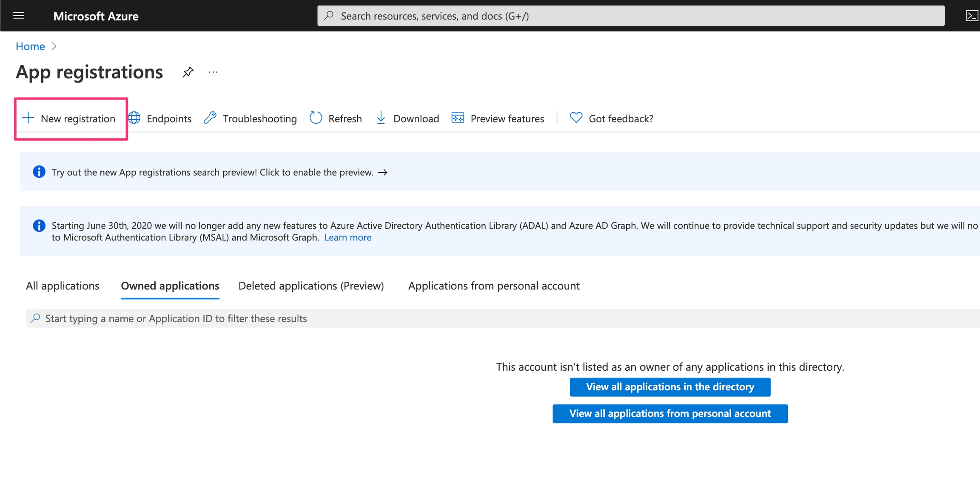Switch to Deleted applications (Preview) tab
Image resolution: width=980 pixels, height=500 pixels.
click(311, 286)
